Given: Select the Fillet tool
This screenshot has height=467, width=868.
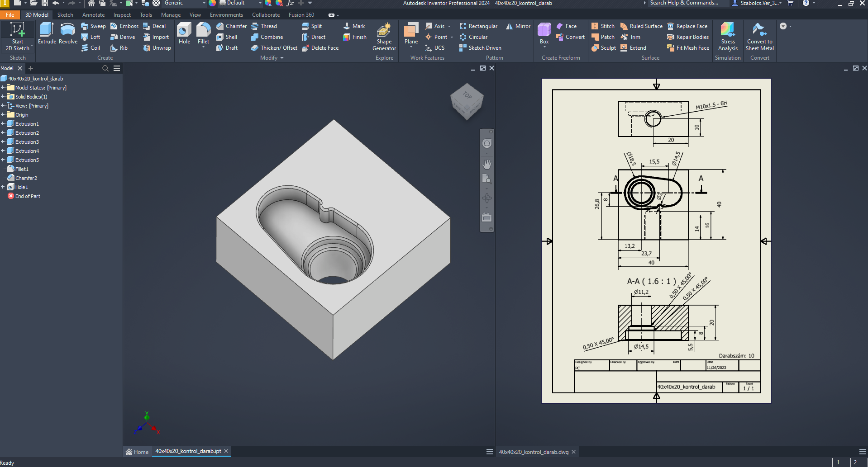Looking at the screenshot, I should click(204, 33).
